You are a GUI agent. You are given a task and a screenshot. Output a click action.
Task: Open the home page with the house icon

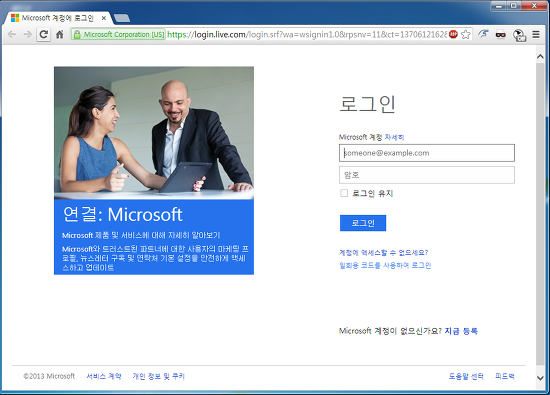tap(60, 34)
